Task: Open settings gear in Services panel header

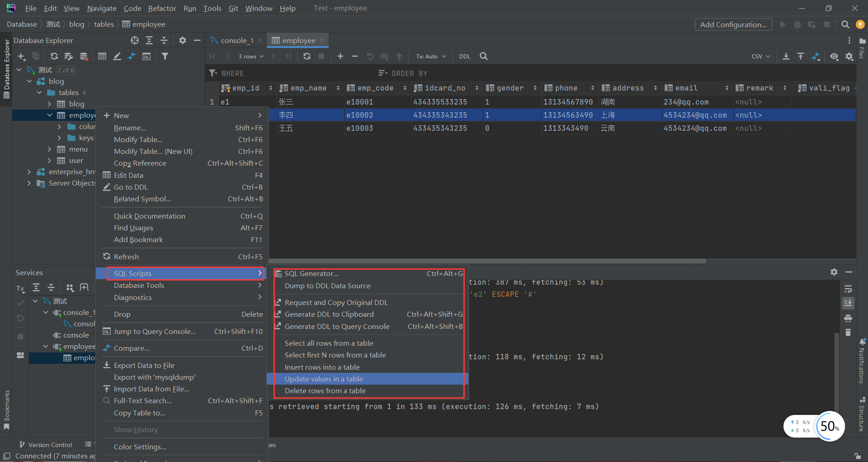Action: pyautogui.click(x=834, y=272)
